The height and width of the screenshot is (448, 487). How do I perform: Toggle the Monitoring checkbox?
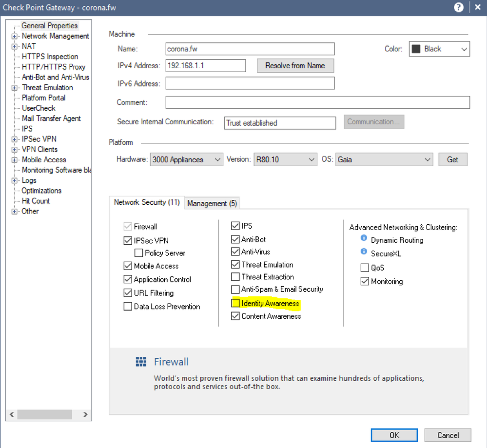tap(365, 281)
